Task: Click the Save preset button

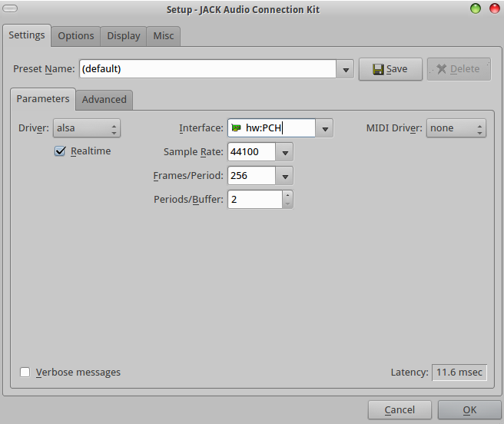Action: pos(390,69)
